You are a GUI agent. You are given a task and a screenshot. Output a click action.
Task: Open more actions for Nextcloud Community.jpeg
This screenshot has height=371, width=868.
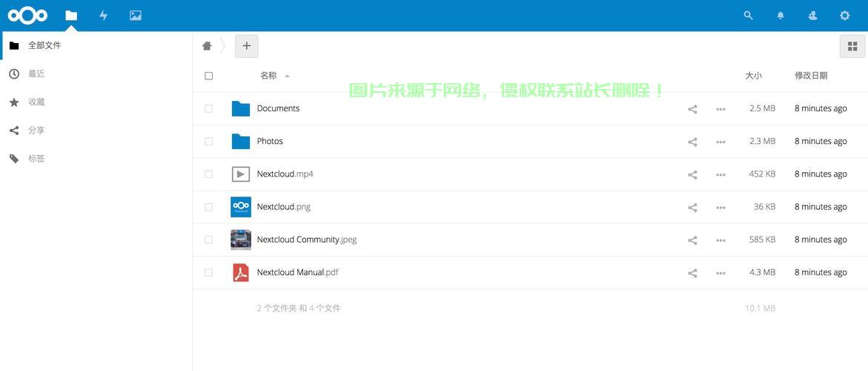click(720, 240)
